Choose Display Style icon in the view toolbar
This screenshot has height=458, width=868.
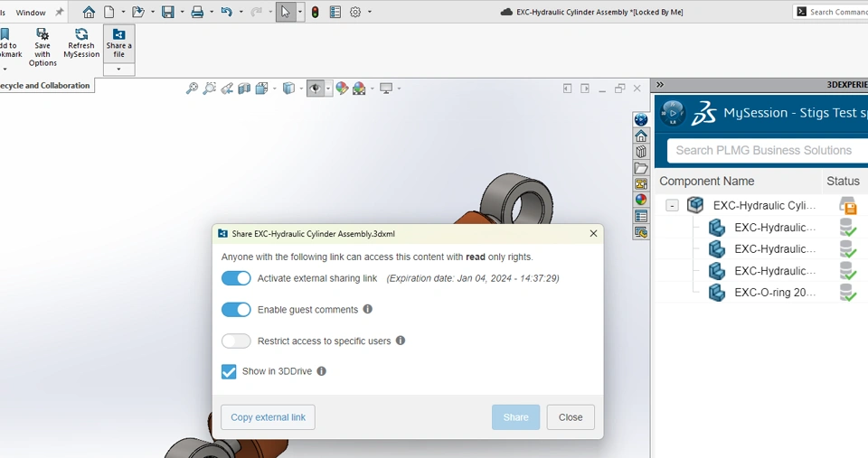[288, 89]
